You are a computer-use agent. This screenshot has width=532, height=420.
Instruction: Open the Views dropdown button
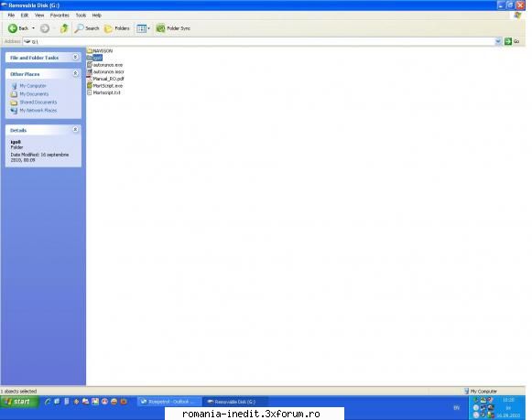pos(143,28)
